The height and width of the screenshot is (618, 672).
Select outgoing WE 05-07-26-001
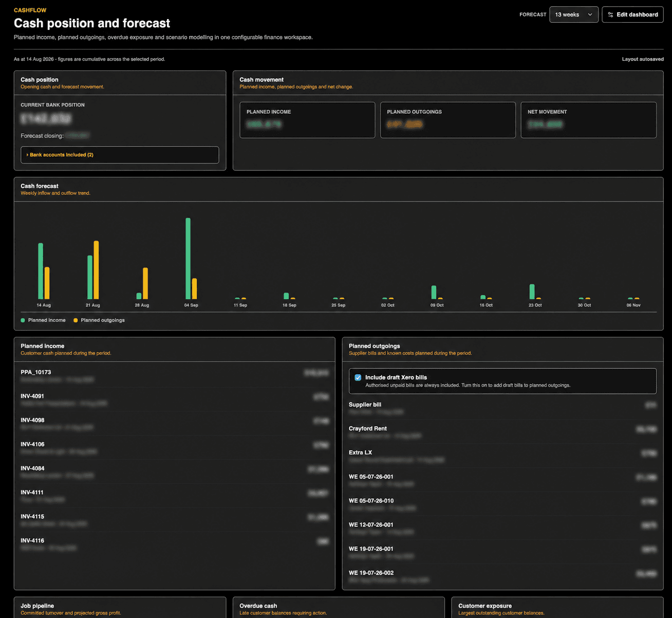[502, 480]
